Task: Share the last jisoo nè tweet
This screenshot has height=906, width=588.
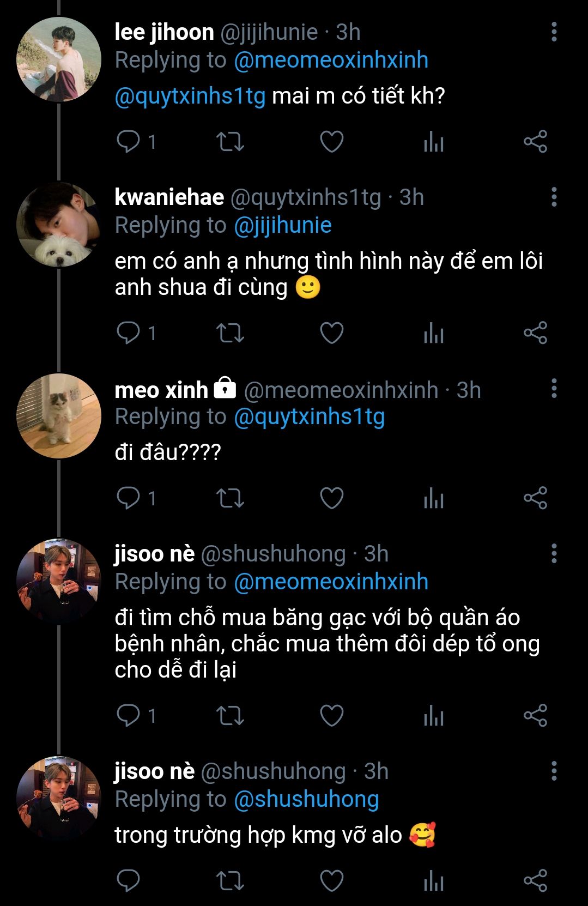Action: pos(535,881)
